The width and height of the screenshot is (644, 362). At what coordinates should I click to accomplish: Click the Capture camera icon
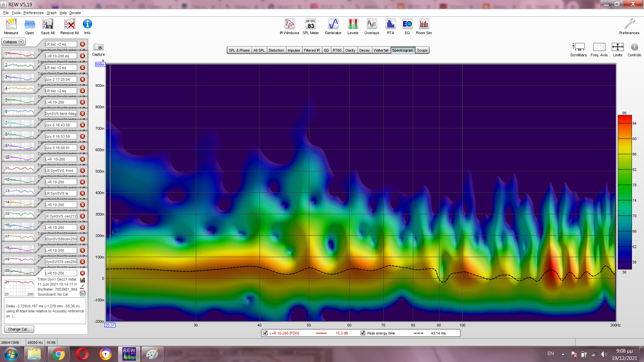(x=98, y=47)
